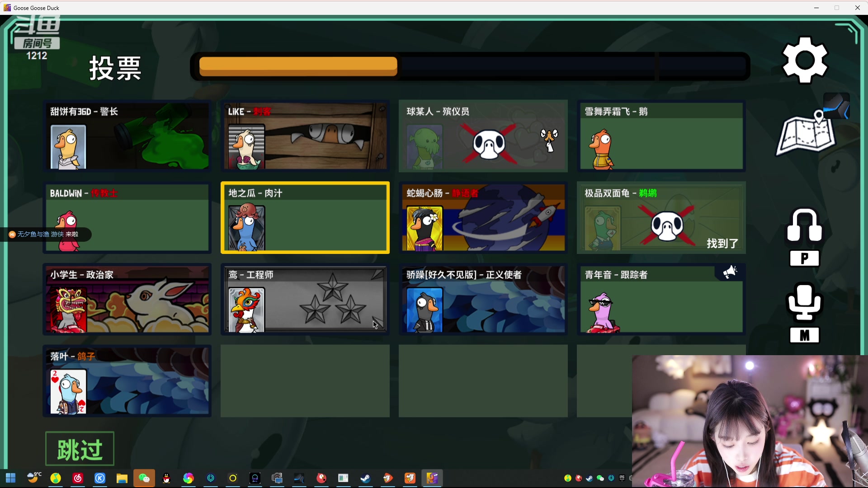Screen dimensions: 868x488
Task: Select the 地之瓜 highlighted player card
Action: tap(305, 218)
